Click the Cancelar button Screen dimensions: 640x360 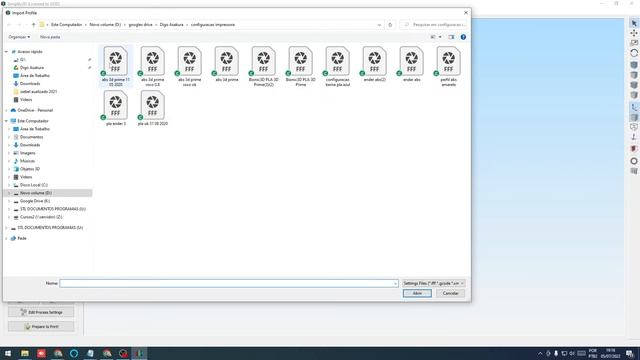[450, 293]
